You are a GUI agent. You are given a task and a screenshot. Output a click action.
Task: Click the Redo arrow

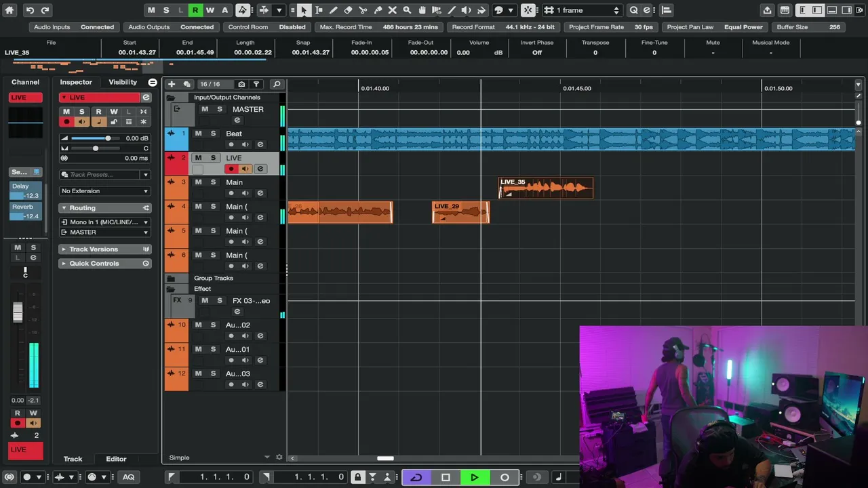[45, 10]
